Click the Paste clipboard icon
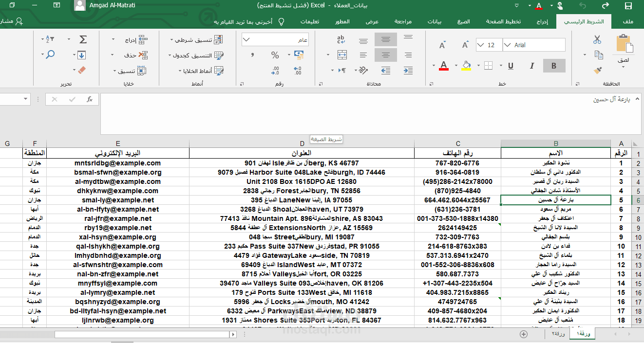Screen dimensions: 644x343 624,43
